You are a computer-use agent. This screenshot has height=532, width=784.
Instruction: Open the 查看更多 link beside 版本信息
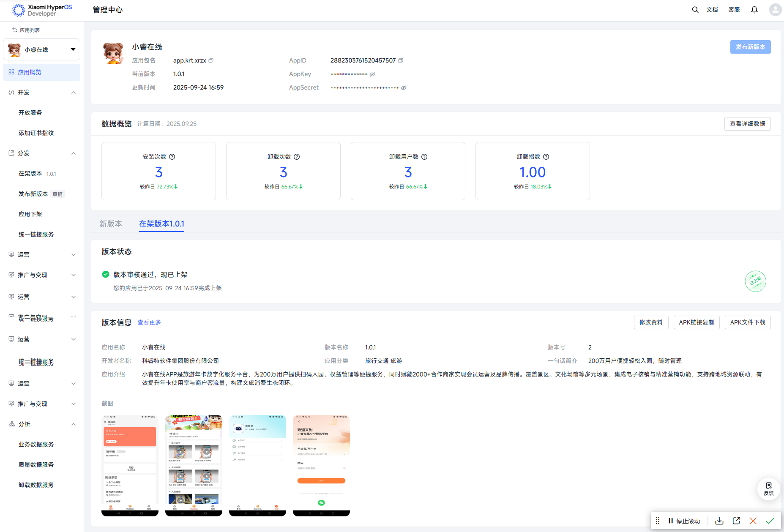point(149,322)
